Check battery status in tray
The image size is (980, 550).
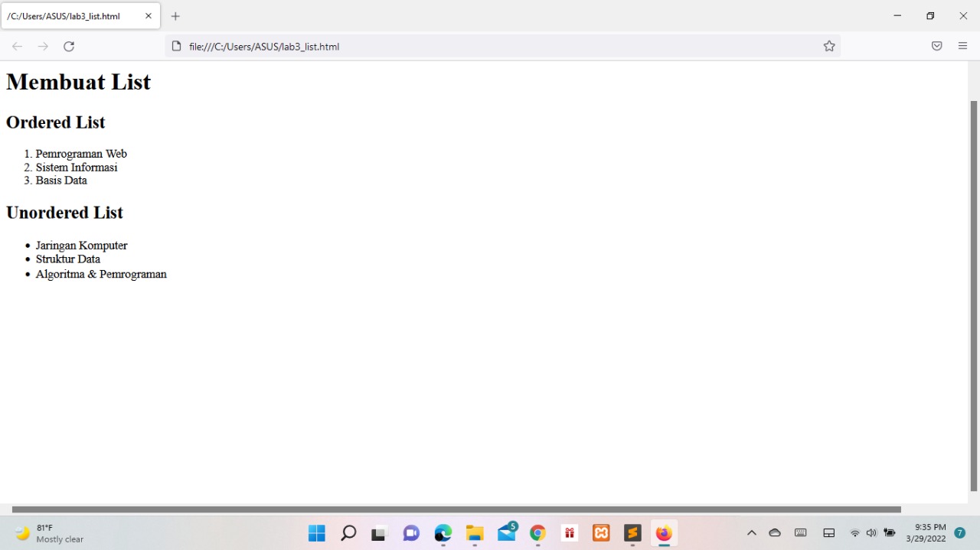pos(889,533)
